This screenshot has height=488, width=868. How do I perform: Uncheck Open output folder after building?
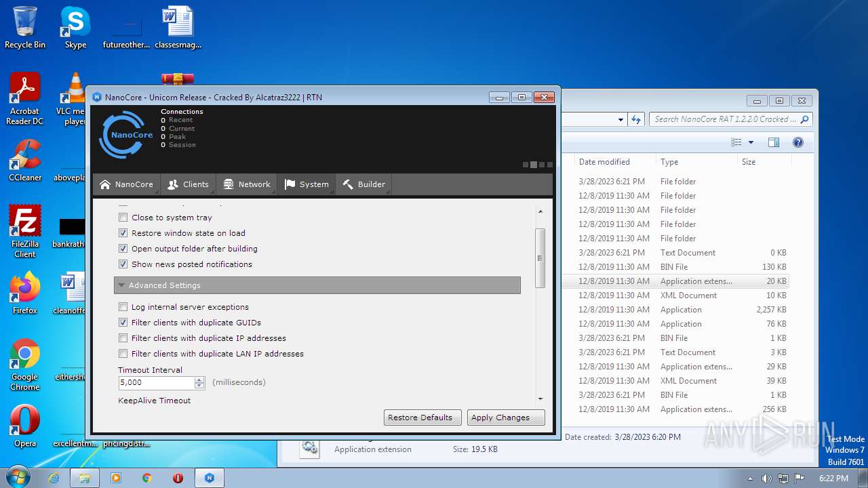(123, 249)
